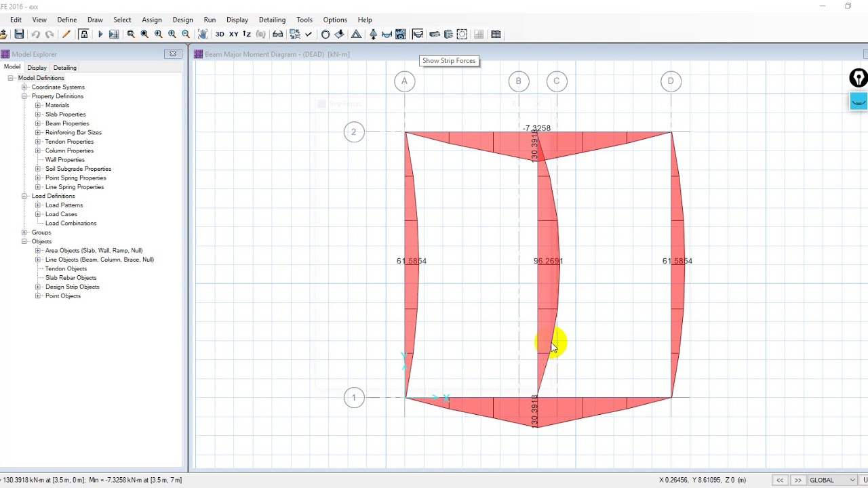Run analysis with the play arrow icon
The image size is (868, 488).
point(100,35)
